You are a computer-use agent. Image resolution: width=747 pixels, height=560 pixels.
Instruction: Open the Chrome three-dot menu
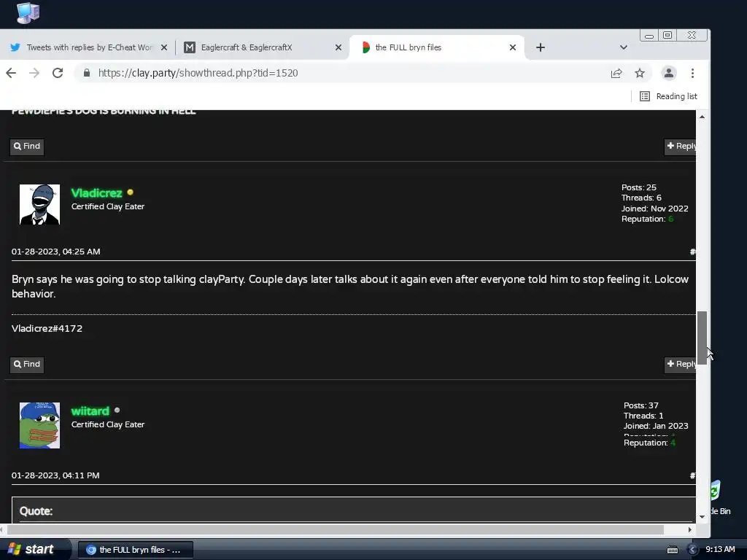693,73
